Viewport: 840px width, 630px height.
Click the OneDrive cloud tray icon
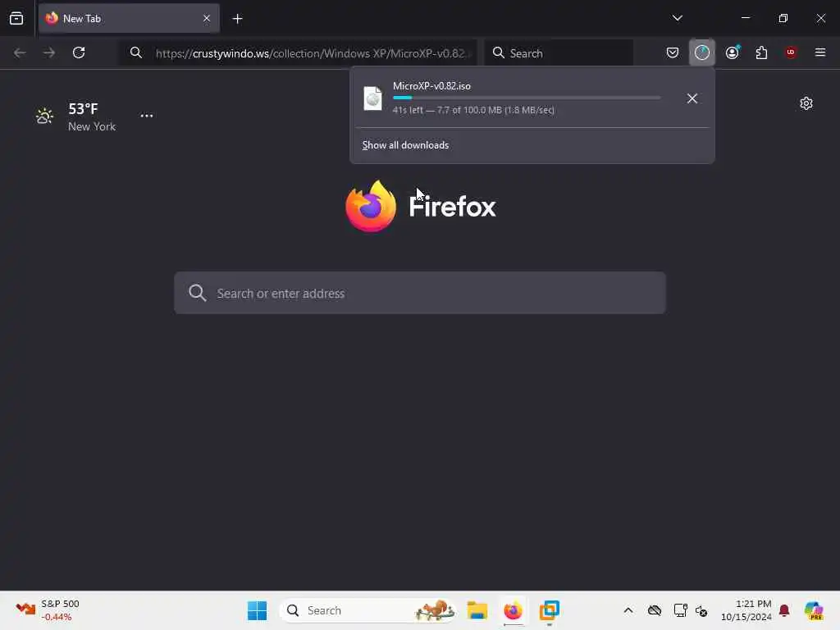654,610
